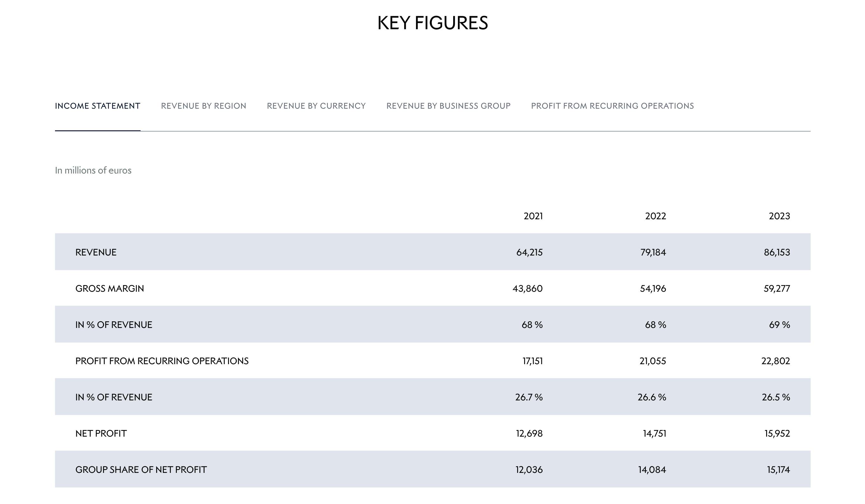The height and width of the screenshot is (504, 865).
Task: Click the 2023 column header
Action: (x=779, y=216)
